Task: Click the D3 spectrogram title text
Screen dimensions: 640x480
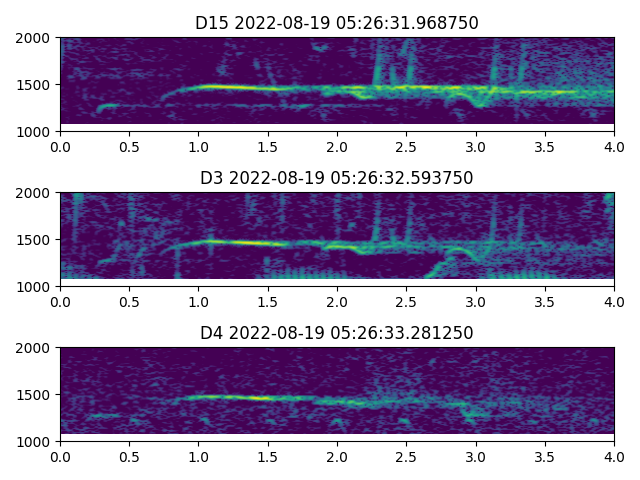Action: pyautogui.click(x=337, y=178)
